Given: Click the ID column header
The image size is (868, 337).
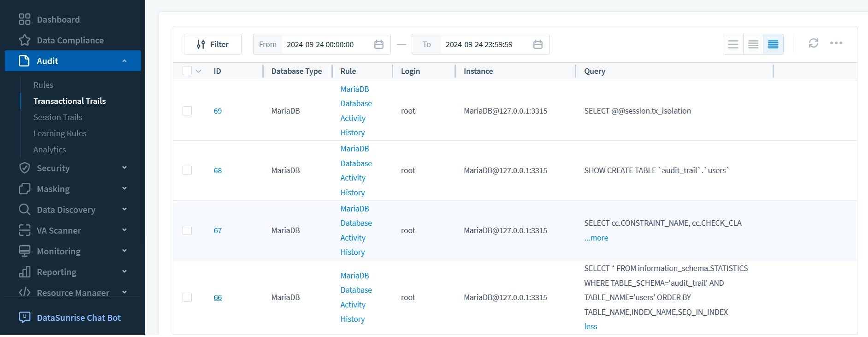Looking at the screenshot, I should (x=217, y=71).
